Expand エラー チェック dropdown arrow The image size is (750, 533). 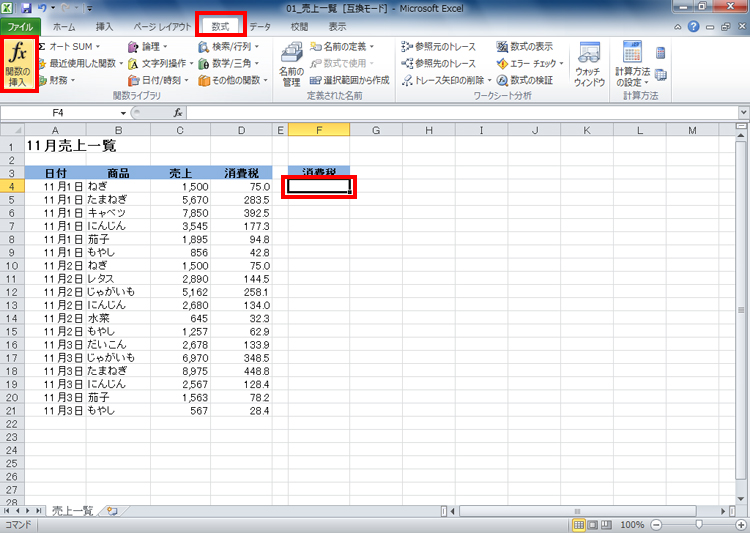point(561,63)
